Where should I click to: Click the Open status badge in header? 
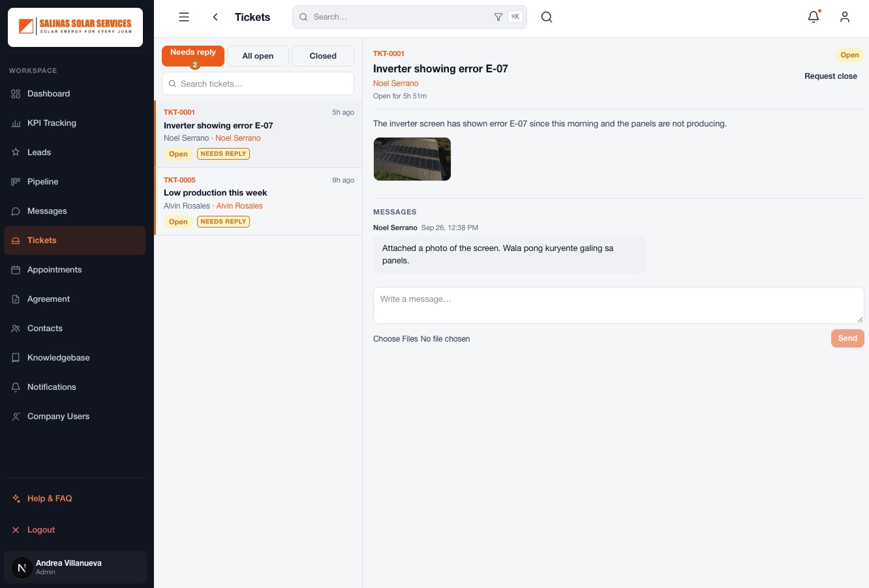coord(849,55)
